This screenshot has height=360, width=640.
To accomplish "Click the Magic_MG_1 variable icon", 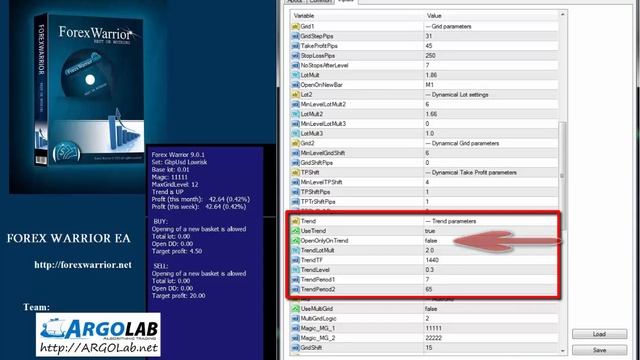I will [x=295, y=329].
